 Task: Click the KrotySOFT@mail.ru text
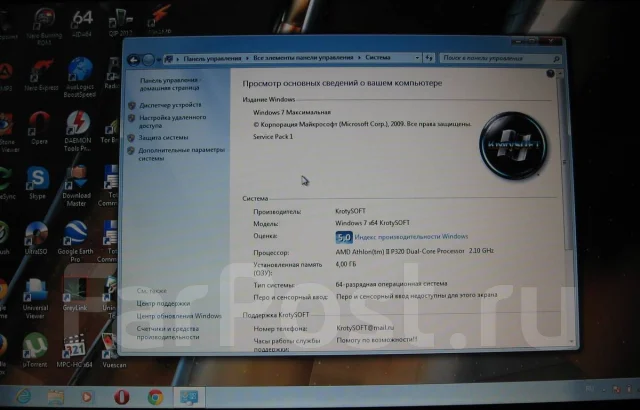(x=365, y=328)
